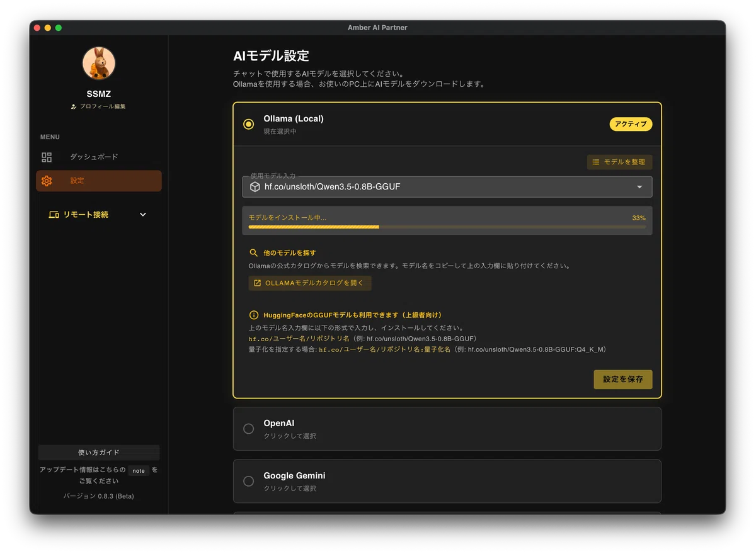This screenshot has height=554, width=756.
Task: Click the アクティブ status badge
Action: (x=631, y=124)
